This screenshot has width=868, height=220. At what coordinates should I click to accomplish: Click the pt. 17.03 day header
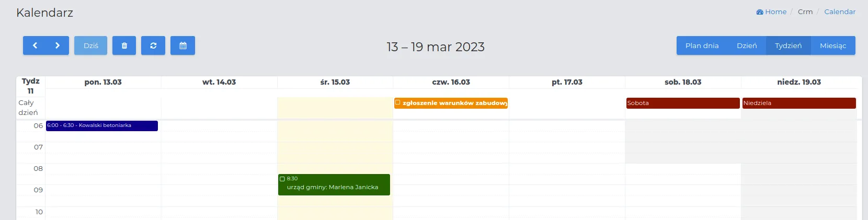567,82
